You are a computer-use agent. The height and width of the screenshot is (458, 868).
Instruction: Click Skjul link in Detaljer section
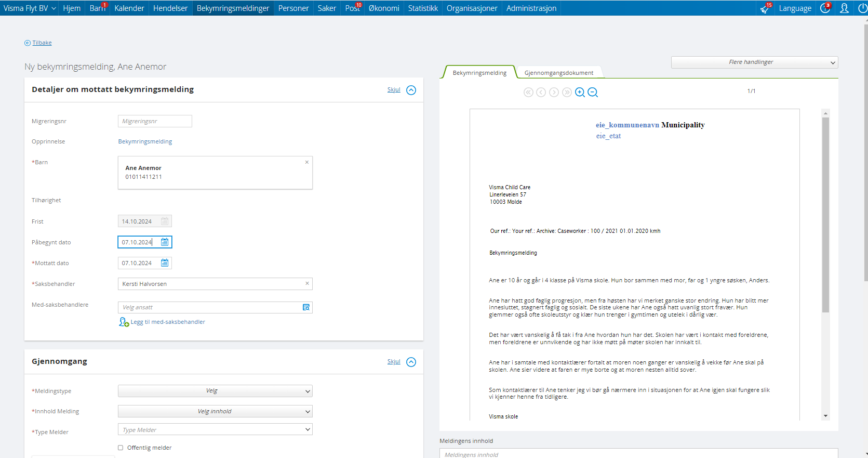394,90
